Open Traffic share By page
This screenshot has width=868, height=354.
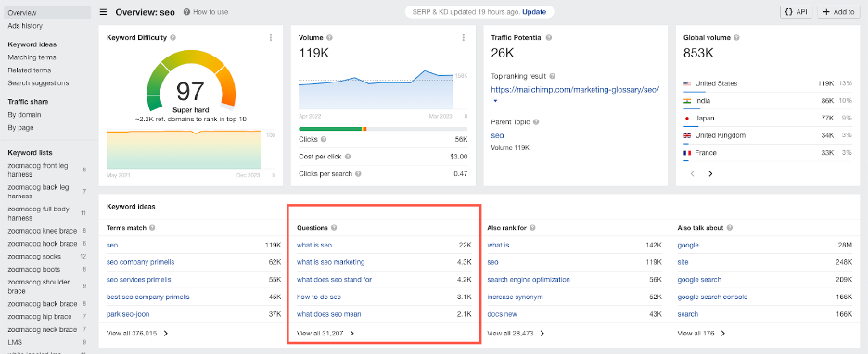(x=21, y=127)
